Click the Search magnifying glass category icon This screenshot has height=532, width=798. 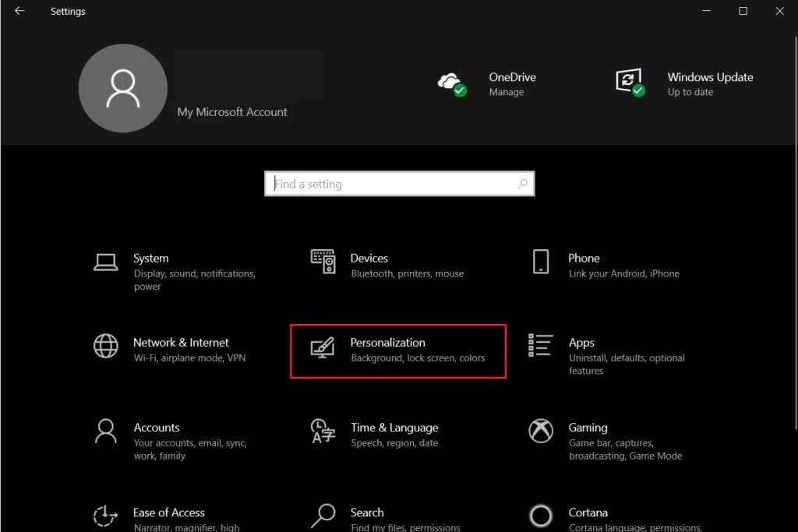323,516
